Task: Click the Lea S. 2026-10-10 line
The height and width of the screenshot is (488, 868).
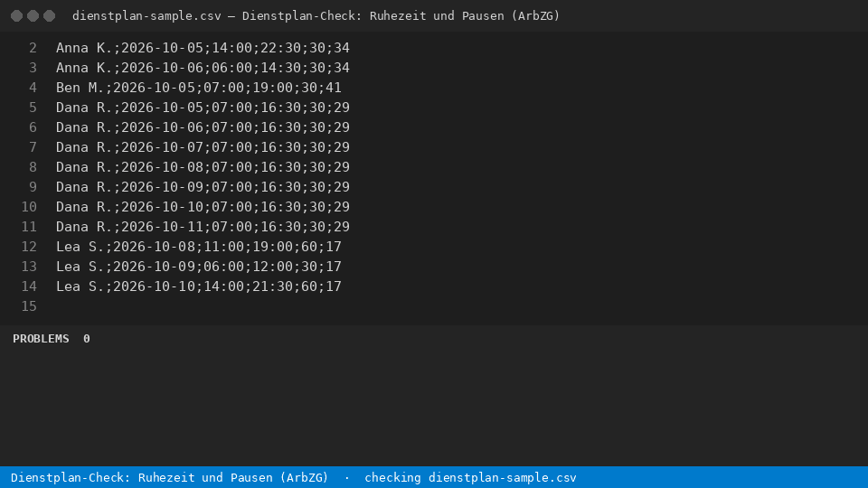Action: pyautogui.click(x=199, y=286)
